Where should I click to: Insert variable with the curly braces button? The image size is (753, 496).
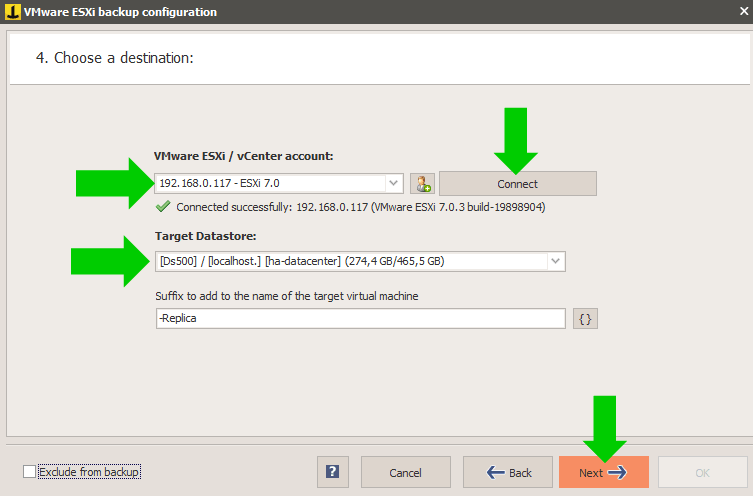(585, 319)
